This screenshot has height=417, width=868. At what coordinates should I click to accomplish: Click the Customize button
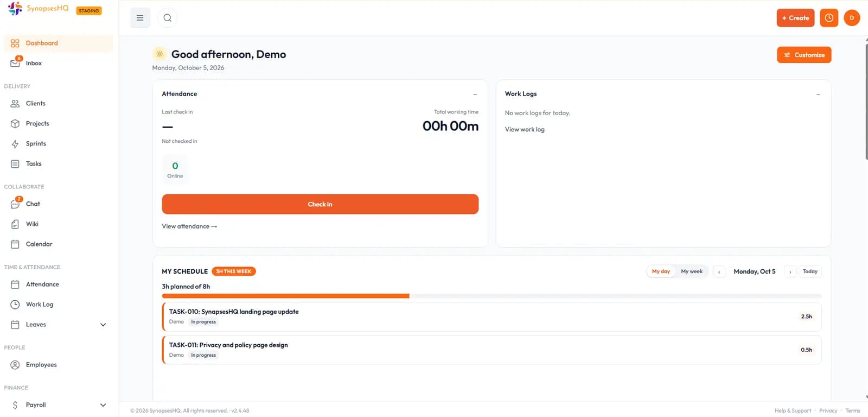coord(804,55)
